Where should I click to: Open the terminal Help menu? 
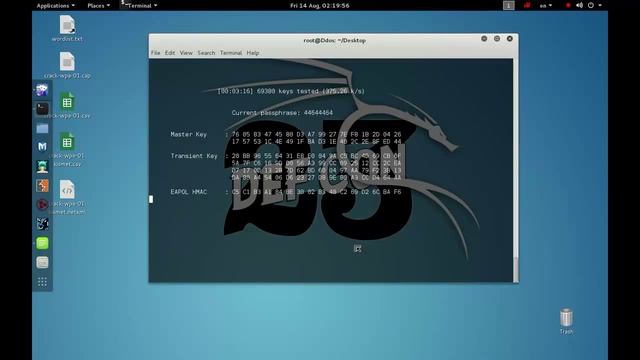[253, 53]
